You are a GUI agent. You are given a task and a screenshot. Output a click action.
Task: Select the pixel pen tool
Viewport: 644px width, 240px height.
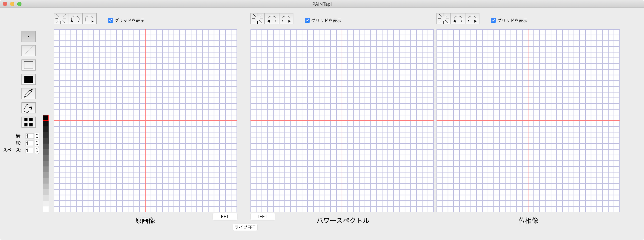click(x=29, y=36)
